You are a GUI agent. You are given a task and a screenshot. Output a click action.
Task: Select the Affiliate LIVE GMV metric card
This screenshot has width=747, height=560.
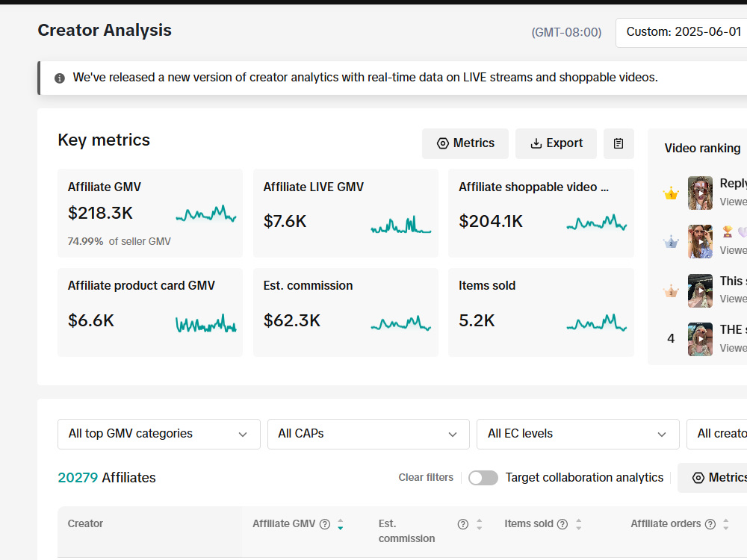point(346,213)
